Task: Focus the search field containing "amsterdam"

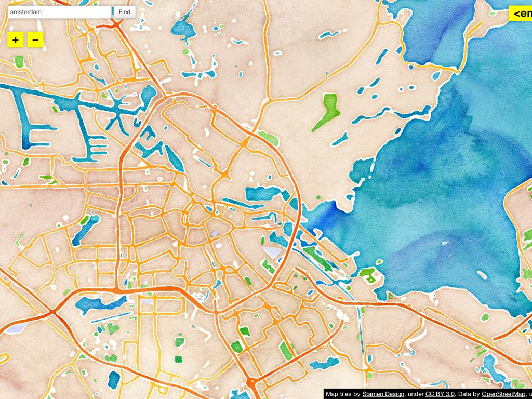Action: (x=59, y=12)
